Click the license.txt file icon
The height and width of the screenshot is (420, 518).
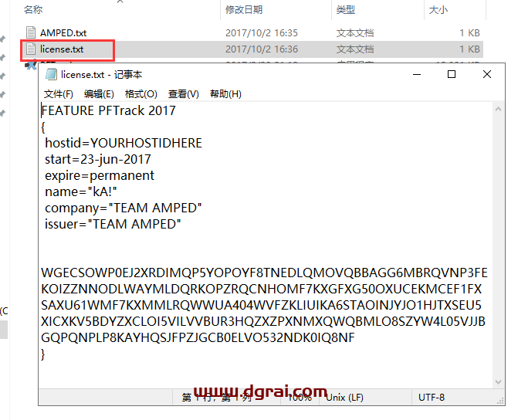click(x=31, y=49)
